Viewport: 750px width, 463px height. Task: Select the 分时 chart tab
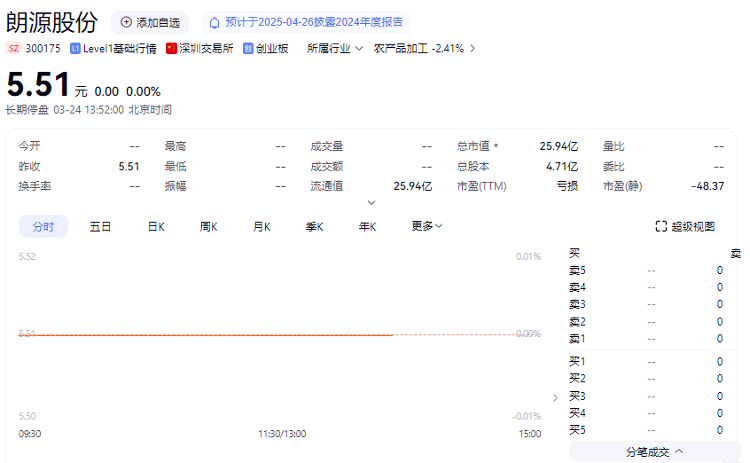pyautogui.click(x=43, y=226)
